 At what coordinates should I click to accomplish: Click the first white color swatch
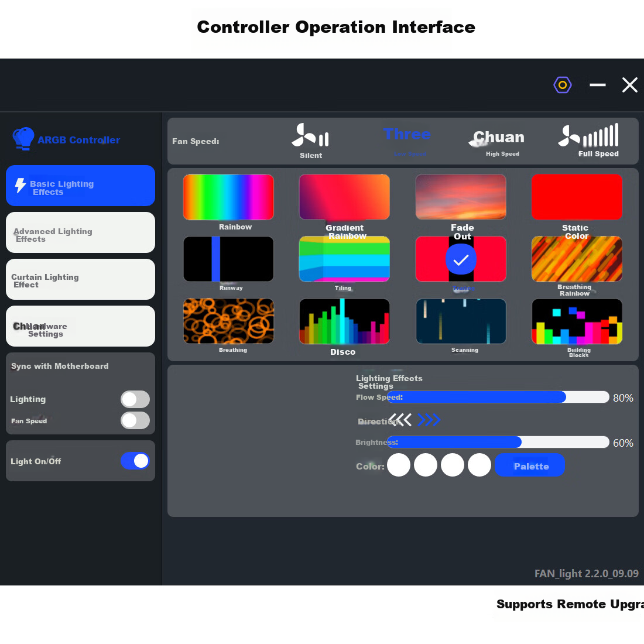398,465
